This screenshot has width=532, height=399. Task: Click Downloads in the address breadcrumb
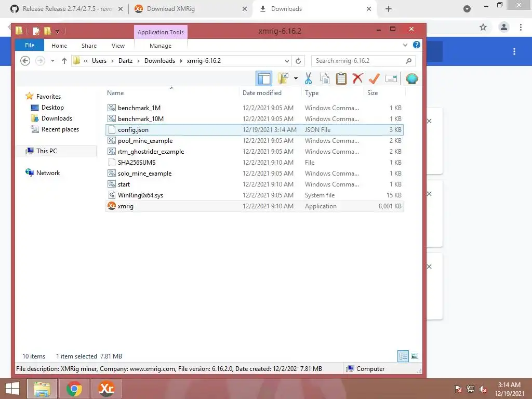point(159,61)
